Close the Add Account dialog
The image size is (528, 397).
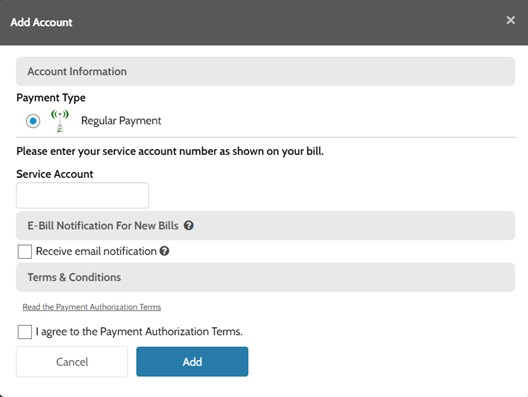pos(510,20)
